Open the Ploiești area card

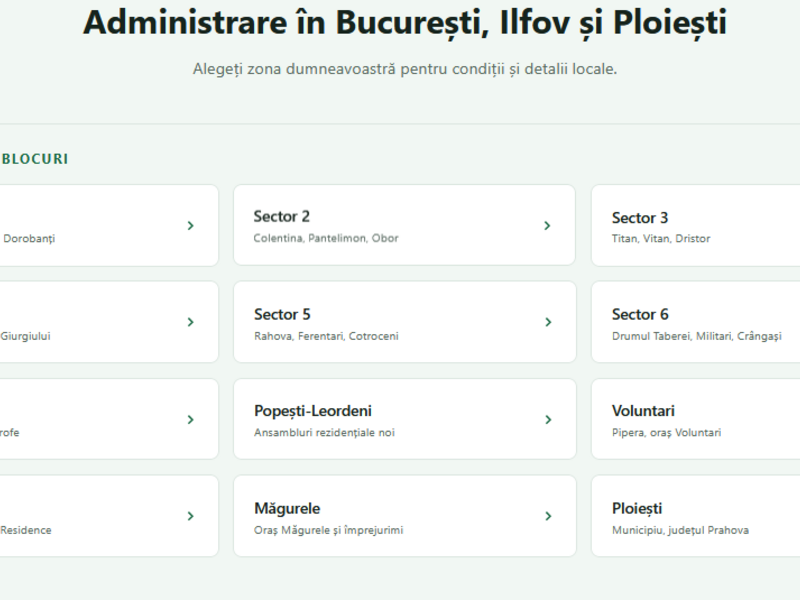coord(696,516)
